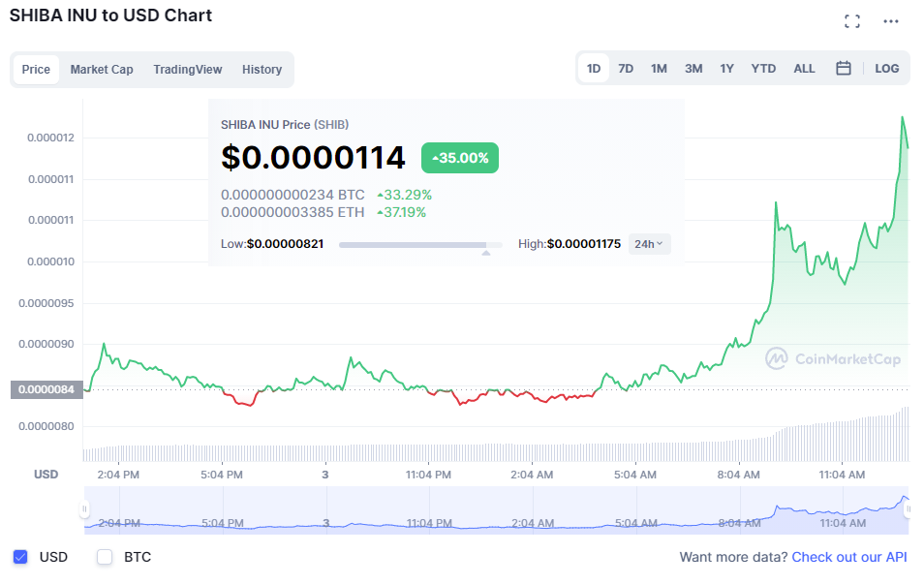Open the three-dot more options menu
924x584 pixels.
pyautogui.click(x=890, y=21)
